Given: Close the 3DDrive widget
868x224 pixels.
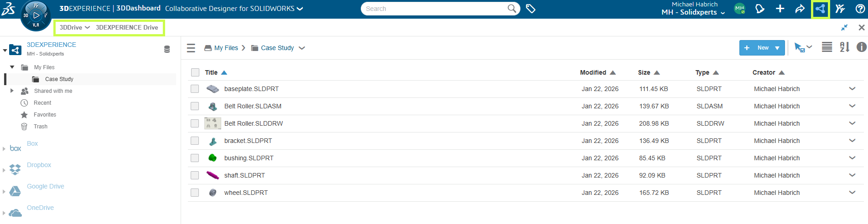Looking at the screenshot, I should [x=862, y=28].
